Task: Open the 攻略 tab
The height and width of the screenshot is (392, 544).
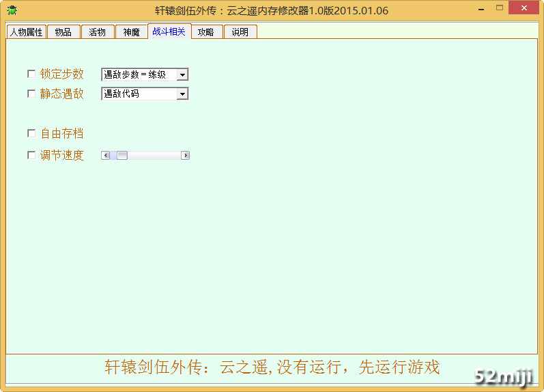Action: pyautogui.click(x=206, y=32)
